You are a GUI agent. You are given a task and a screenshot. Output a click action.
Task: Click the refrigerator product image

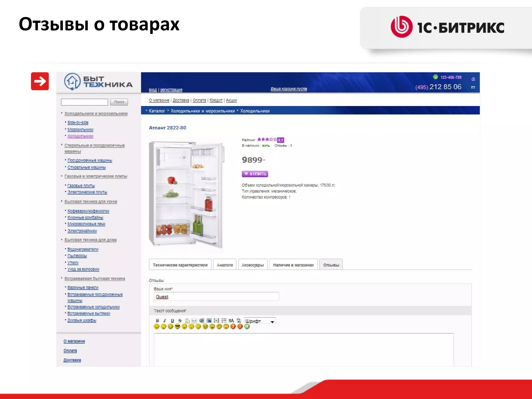(x=186, y=195)
